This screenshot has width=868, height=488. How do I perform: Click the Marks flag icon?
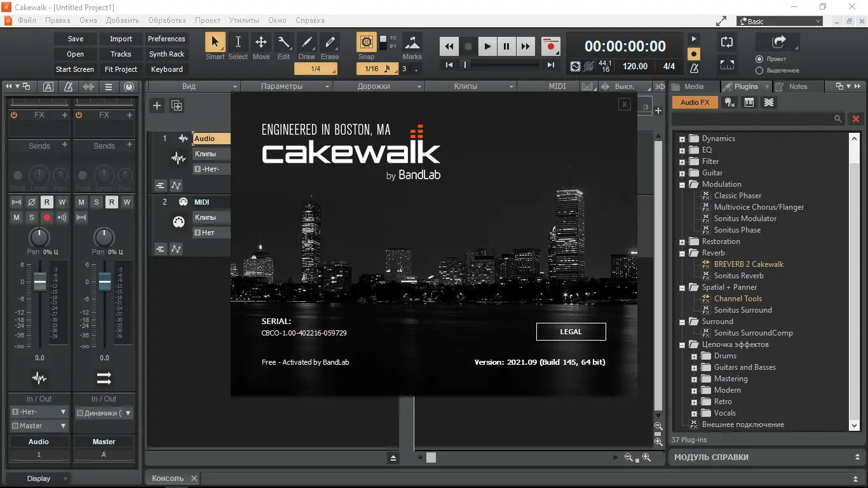click(x=412, y=43)
